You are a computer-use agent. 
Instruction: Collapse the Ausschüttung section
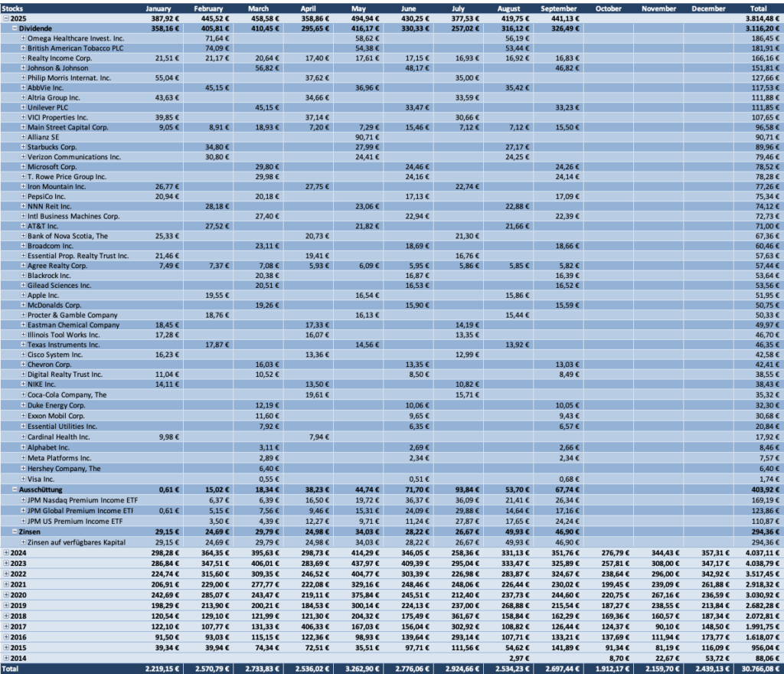[14, 488]
